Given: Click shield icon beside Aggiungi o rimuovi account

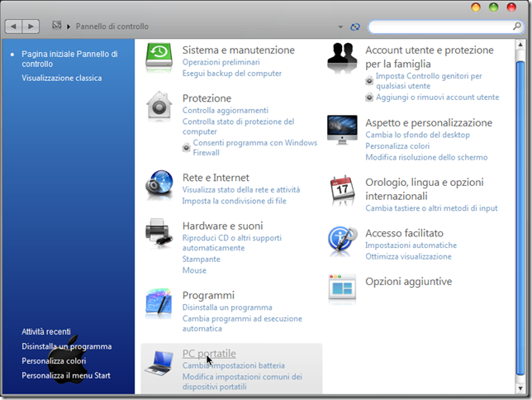Looking at the screenshot, I should (x=369, y=98).
